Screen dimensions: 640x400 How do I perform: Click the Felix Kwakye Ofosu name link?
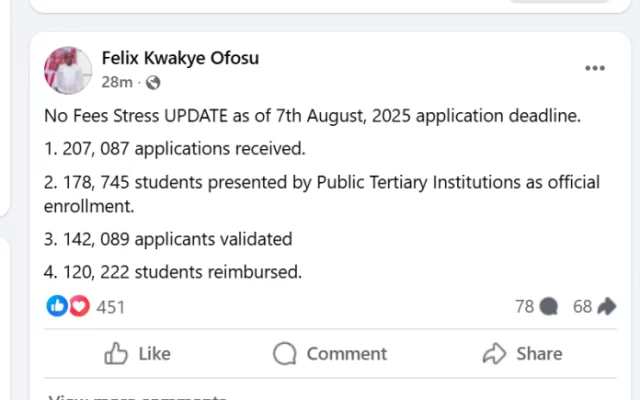180,58
